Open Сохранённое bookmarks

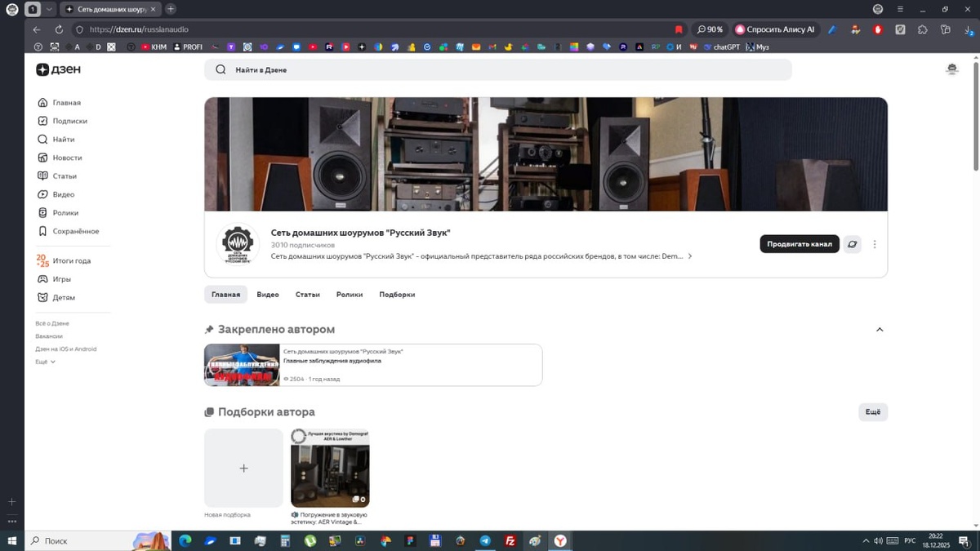69,231
